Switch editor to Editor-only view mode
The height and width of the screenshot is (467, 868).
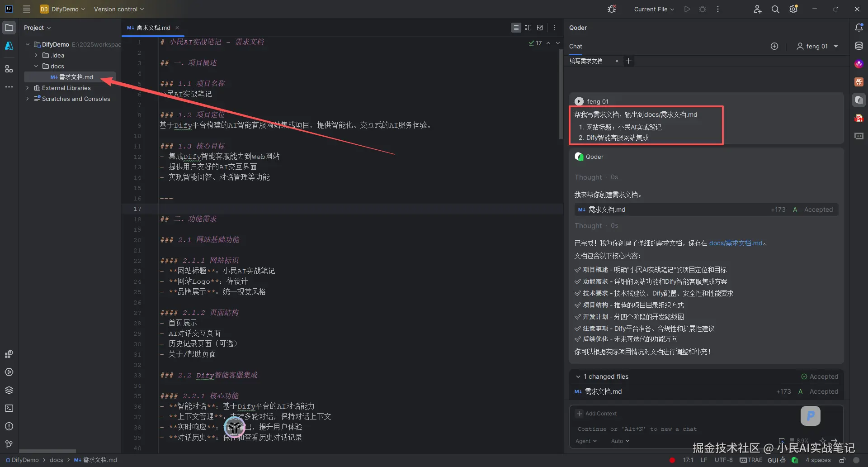coord(516,28)
